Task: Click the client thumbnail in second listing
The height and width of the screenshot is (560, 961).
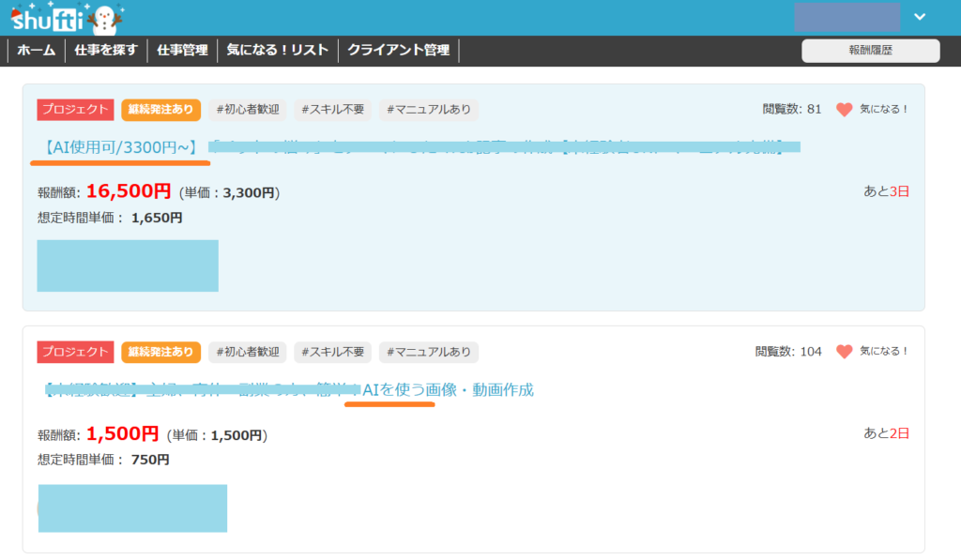Action: [132, 508]
